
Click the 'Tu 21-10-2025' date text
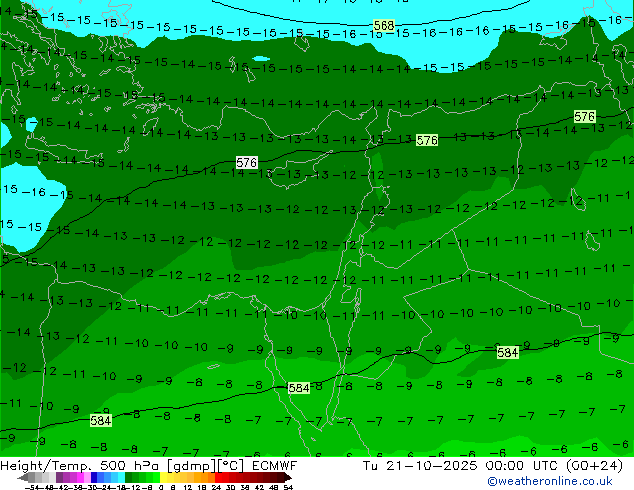[420, 466]
